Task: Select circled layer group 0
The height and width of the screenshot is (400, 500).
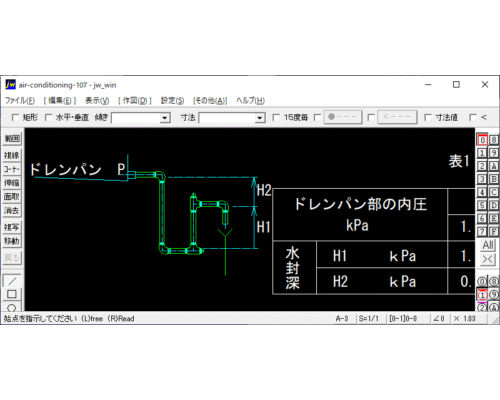Action: pos(482,282)
